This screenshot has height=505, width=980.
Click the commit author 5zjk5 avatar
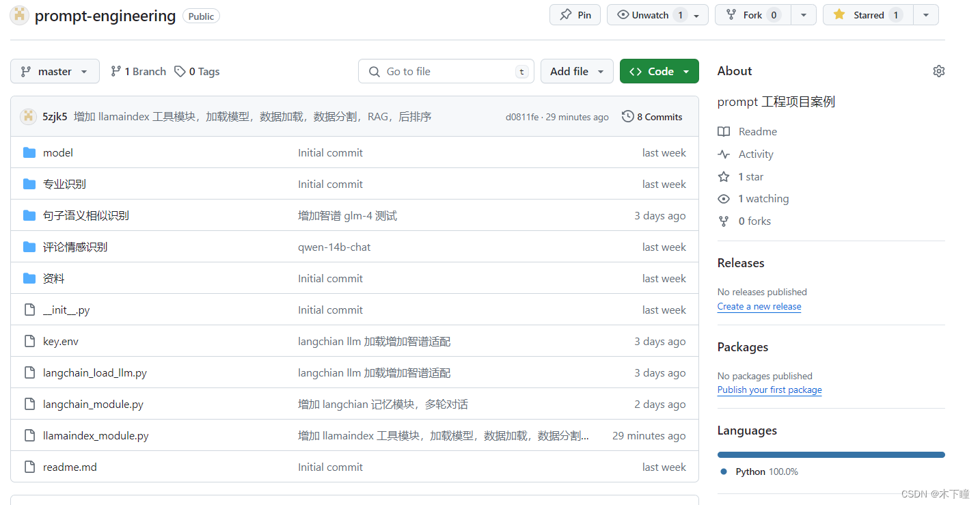[x=29, y=116]
